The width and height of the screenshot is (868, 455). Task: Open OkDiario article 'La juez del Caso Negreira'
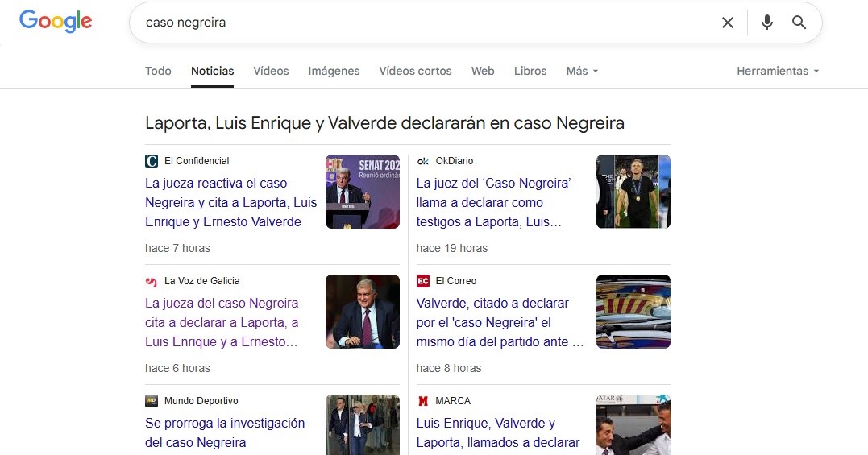coord(494,202)
